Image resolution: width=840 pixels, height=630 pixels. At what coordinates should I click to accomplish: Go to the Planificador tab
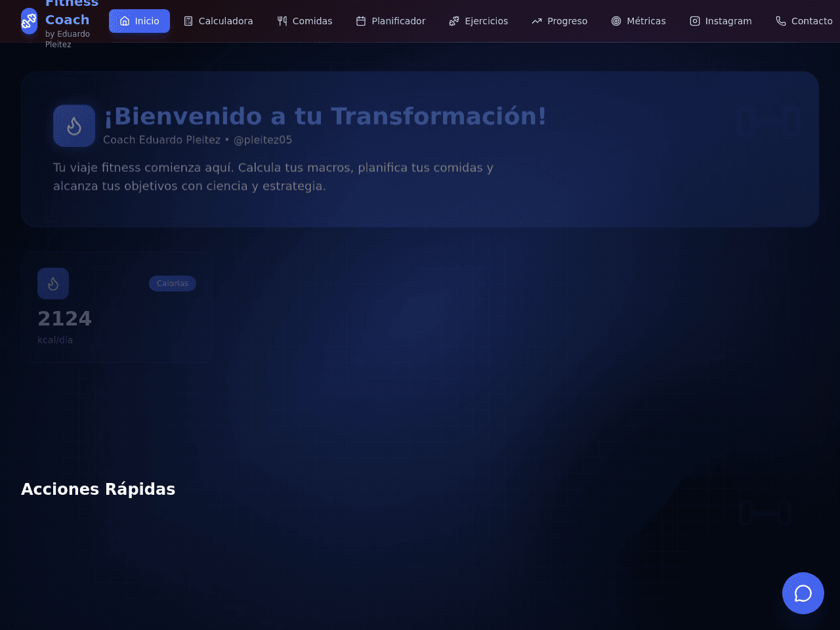pos(390,21)
